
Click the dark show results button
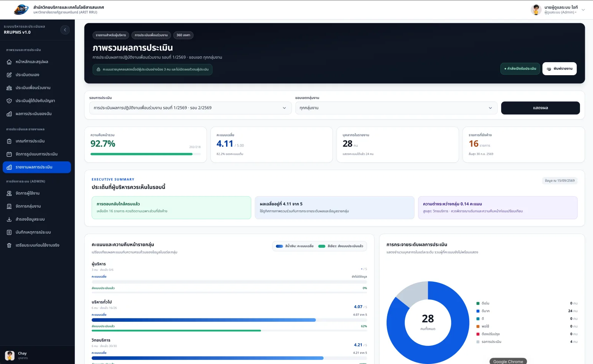(540, 108)
